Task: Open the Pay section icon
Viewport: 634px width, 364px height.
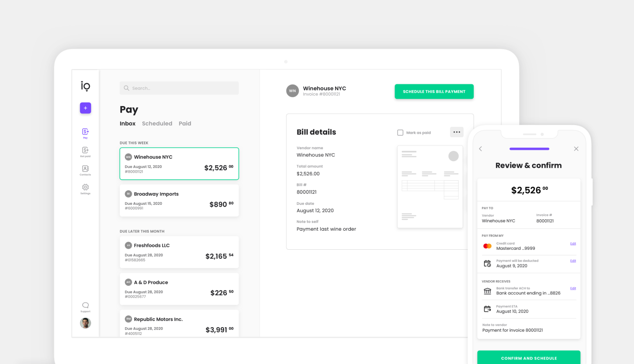Action: click(x=85, y=131)
